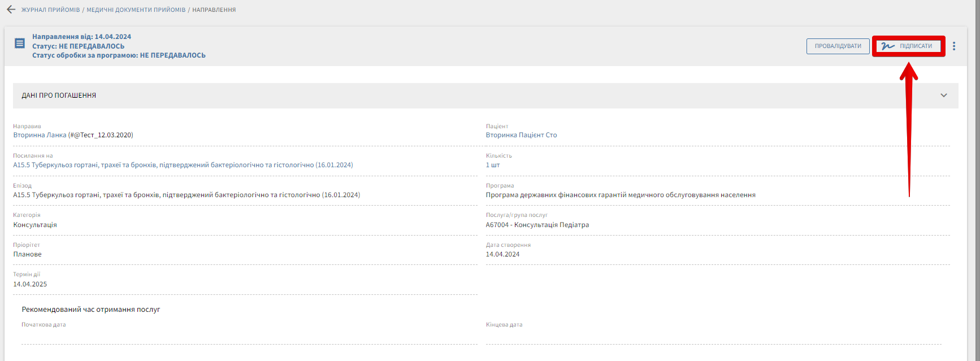The image size is (980, 361).
Task: Follow the Посилання на A15.5 diagnosis link
Action: click(x=183, y=165)
